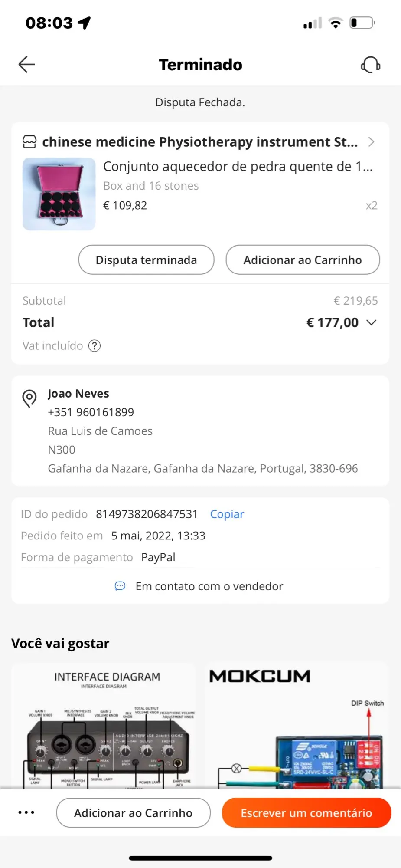Screen dimensions: 401x868
Task: Open the seller store chevron arrow
Action: point(371,142)
